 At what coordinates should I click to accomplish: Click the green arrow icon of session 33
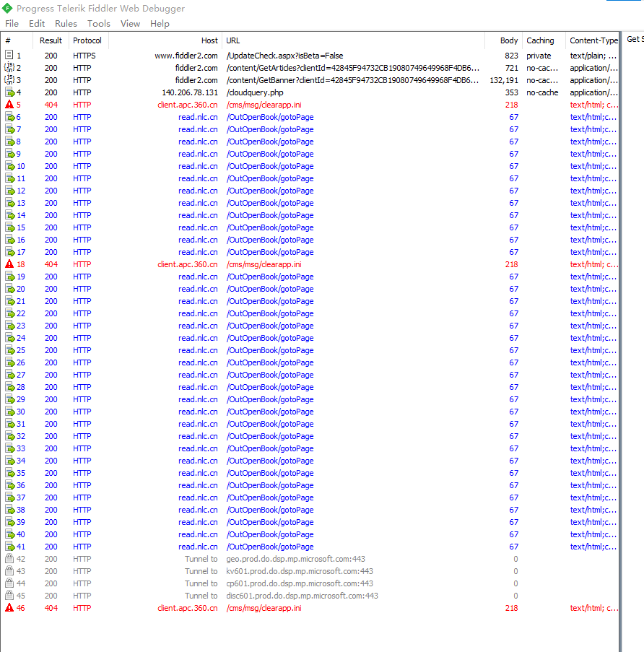(x=9, y=448)
